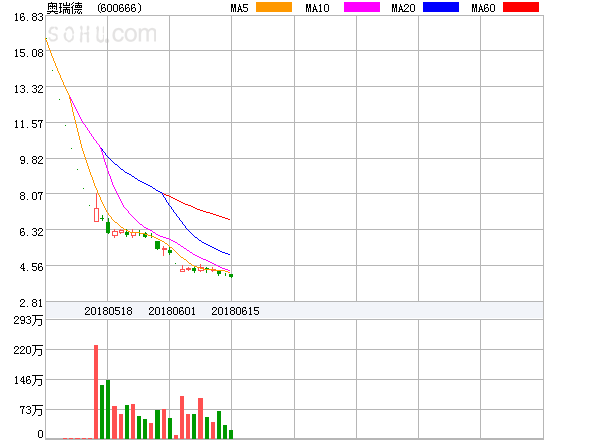Screen dimensions: 600x440
Task: Click the 15.08 price axis label
Action: pos(29,53)
